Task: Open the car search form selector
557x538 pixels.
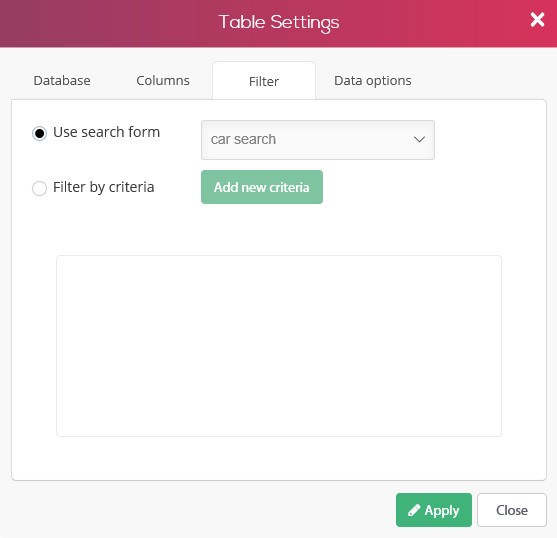Action: point(318,140)
